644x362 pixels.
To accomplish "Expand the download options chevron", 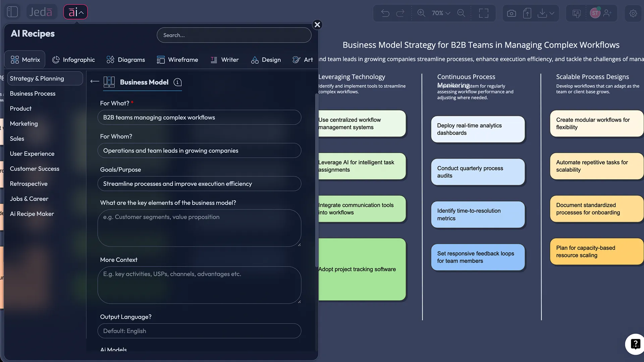I will point(552,13).
